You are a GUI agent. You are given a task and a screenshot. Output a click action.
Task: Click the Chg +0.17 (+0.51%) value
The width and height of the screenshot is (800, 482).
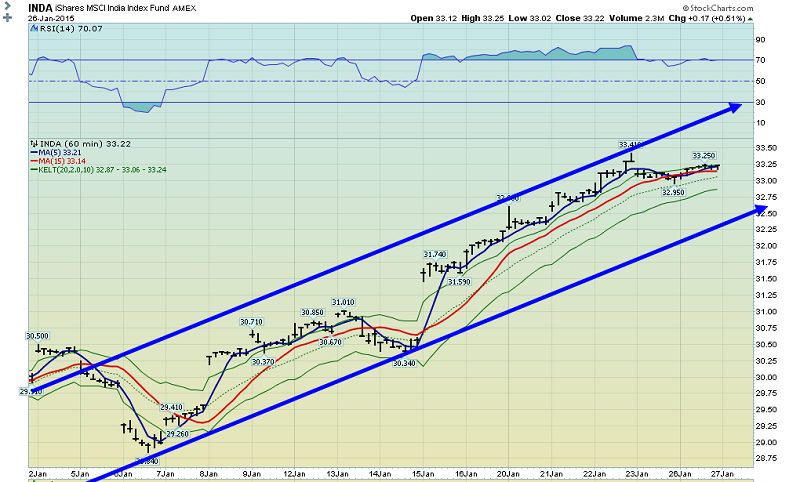tap(707, 18)
